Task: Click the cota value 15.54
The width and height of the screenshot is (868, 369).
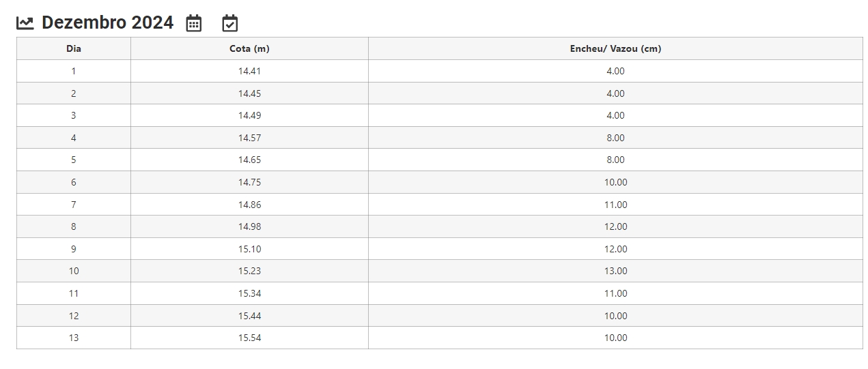Action: click(249, 338)
